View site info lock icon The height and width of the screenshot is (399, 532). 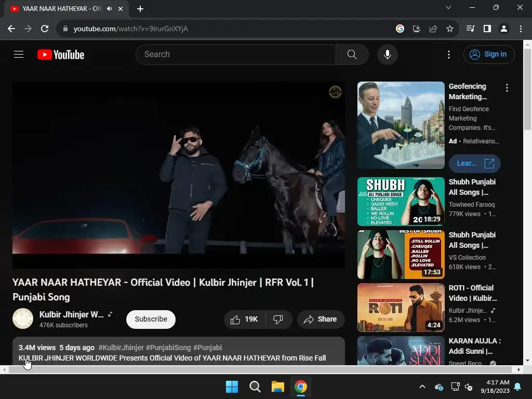pyautogui.click(x=65, y=29)
